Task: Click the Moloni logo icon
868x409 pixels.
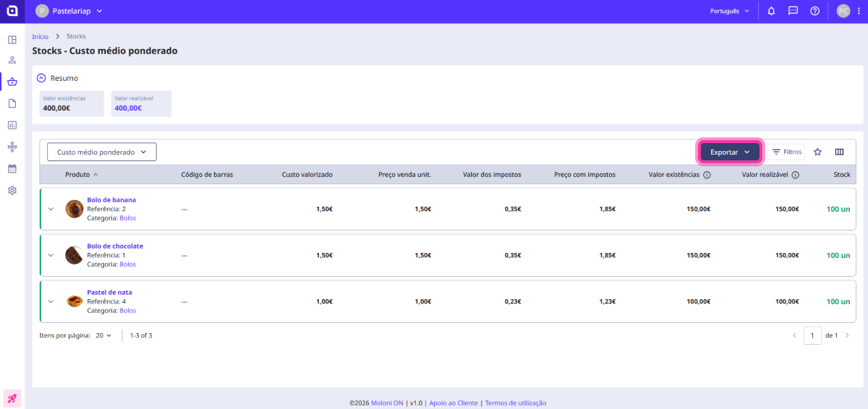Action: tap(12, 11)
